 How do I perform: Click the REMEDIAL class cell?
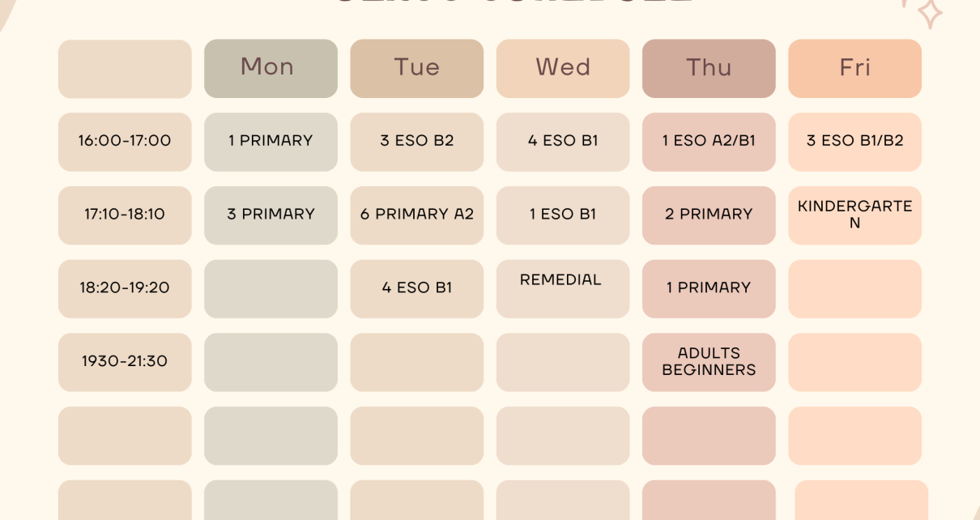click(x=563, y=288)
